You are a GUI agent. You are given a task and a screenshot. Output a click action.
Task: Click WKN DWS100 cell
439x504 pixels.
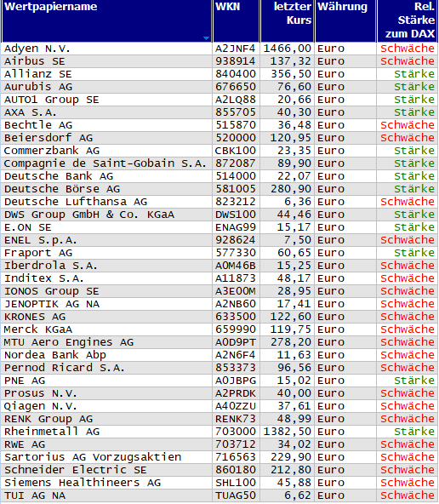point(236,215)
